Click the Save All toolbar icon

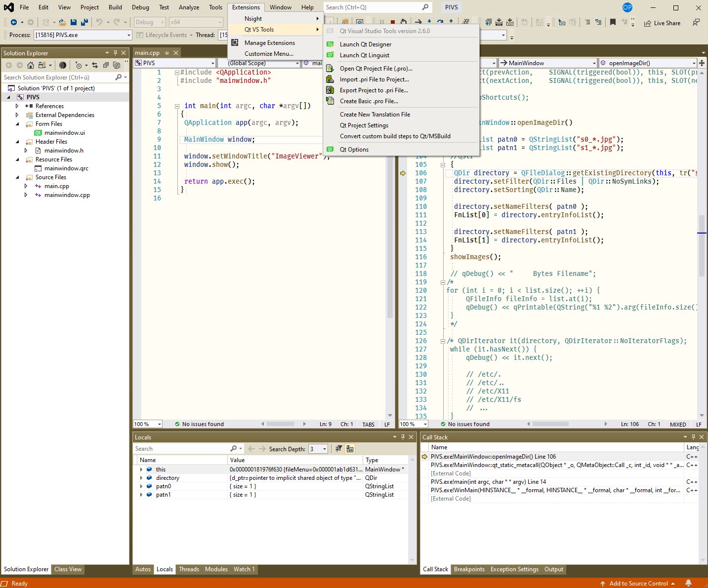tap(84, 22)
